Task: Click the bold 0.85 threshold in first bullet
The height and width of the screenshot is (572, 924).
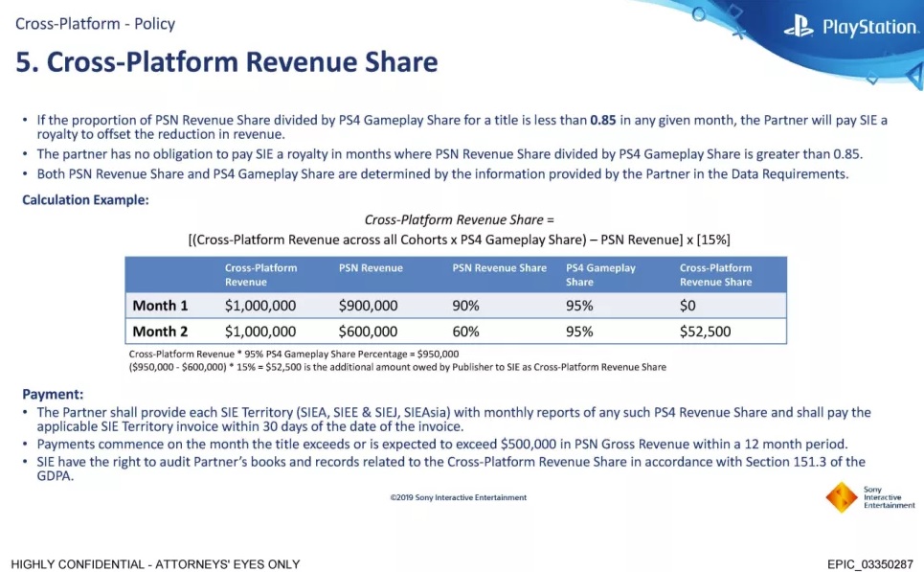Action: tap(602, 120)
